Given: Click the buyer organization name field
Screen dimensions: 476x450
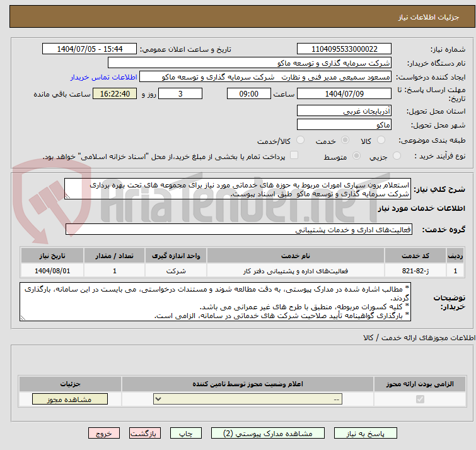Looking at the screenshot, I should [x=250, y=63].
